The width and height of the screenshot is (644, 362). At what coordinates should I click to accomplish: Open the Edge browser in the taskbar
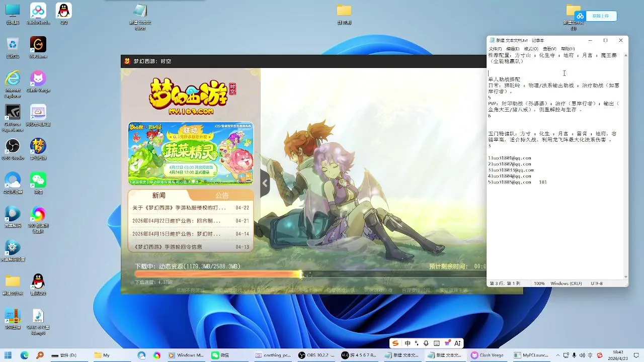coord(25,355)
